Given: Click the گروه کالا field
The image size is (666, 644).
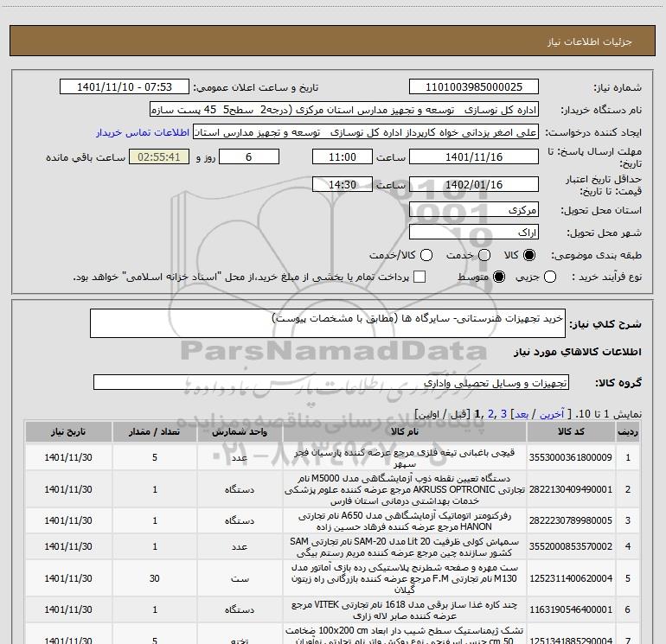Looking at the screenshot, I should [x=331, y=382].
